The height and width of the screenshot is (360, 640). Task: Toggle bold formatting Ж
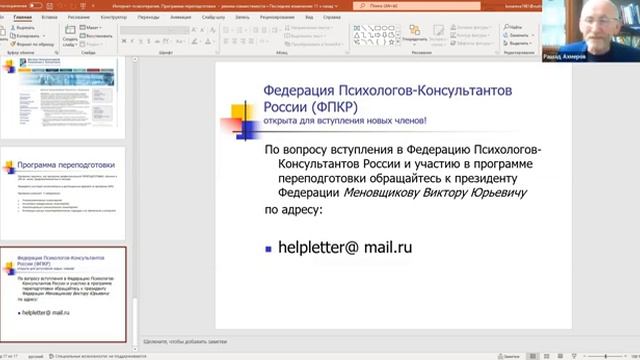(124, 41)
